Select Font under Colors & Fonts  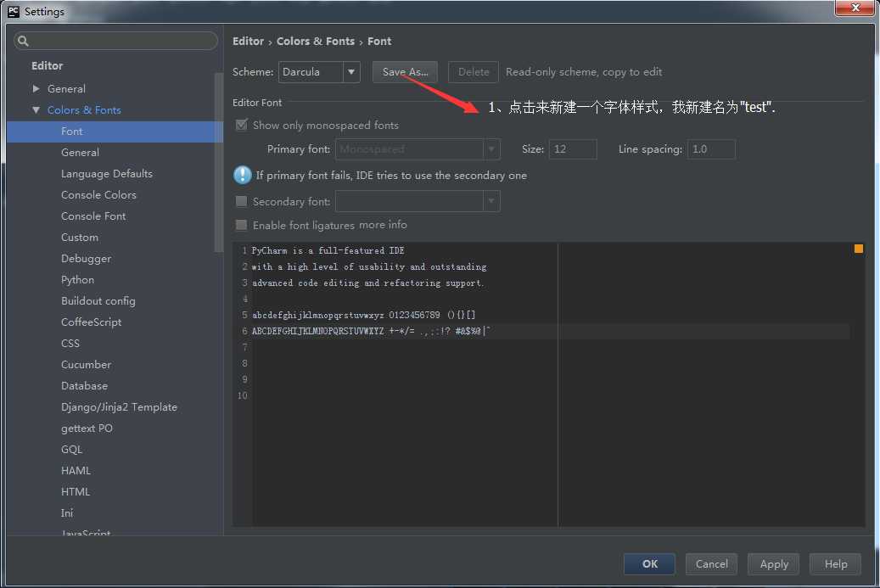click(x=115, y=132)
